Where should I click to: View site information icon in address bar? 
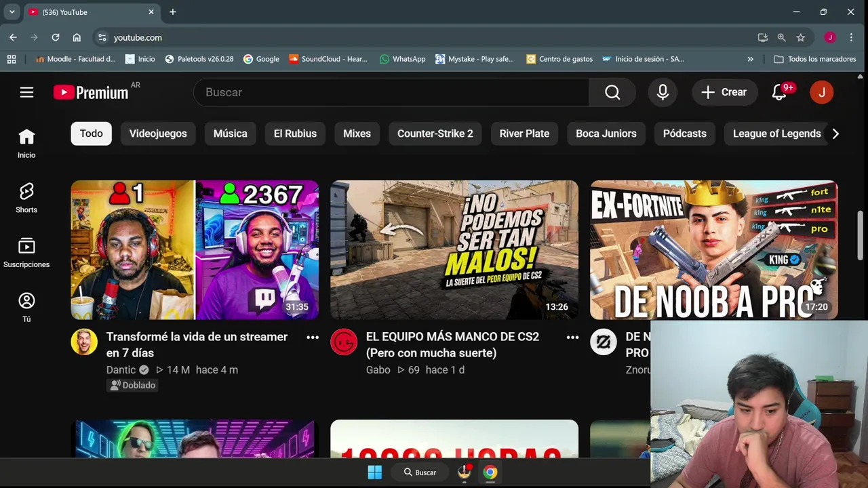102,37
